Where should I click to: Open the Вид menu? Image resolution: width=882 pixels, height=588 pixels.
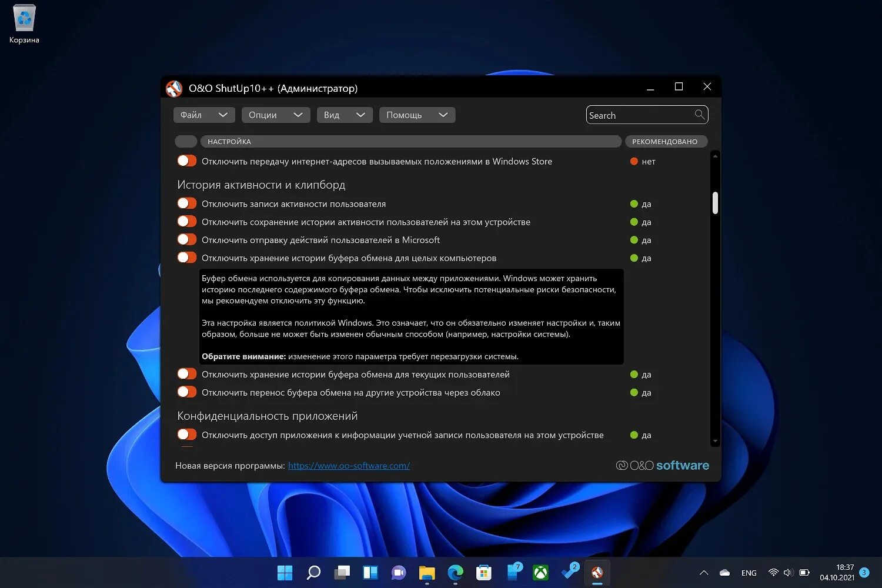345,115
